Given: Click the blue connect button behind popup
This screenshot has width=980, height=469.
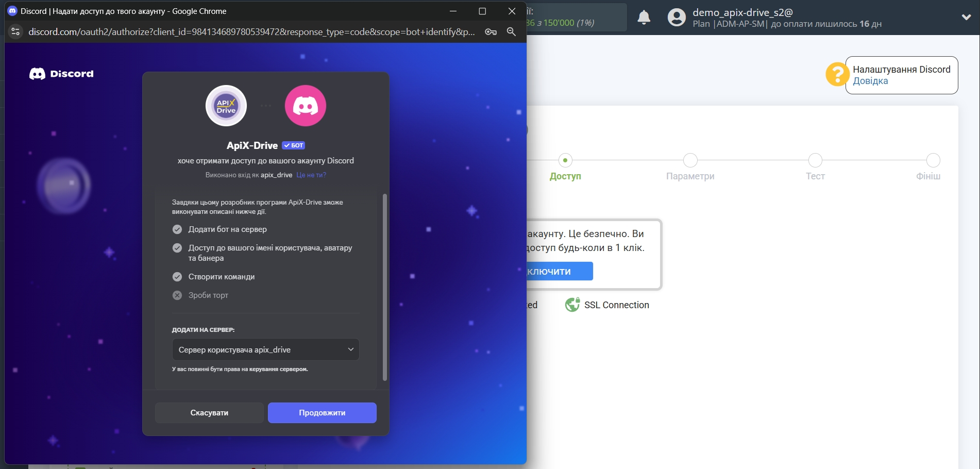Looking at the screenshot, I should 560,271.
